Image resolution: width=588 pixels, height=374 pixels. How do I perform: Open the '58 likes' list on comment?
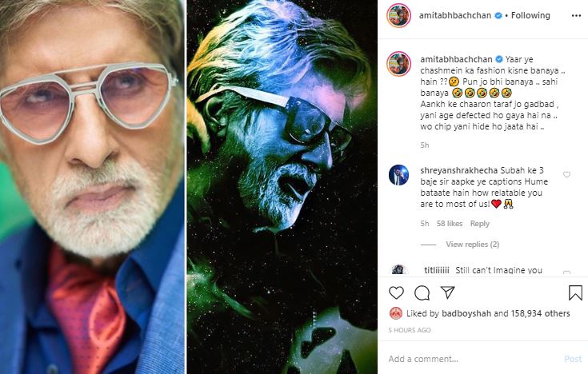pos(449,224)
